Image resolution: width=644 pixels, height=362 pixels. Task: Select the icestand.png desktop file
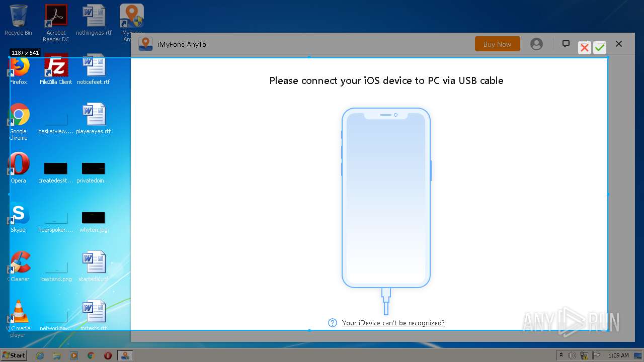pos(56,270)
